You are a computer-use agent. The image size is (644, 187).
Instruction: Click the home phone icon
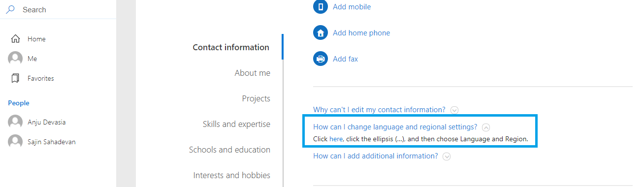pyautogui.click(x=321, y=33)
